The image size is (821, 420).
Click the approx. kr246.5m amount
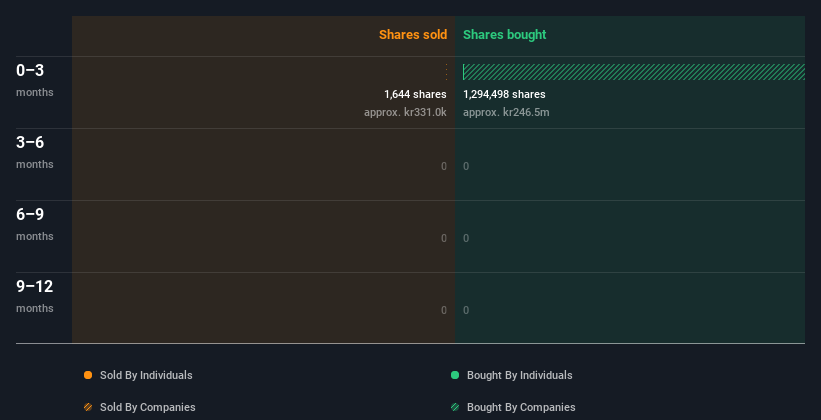coord(506,112)
